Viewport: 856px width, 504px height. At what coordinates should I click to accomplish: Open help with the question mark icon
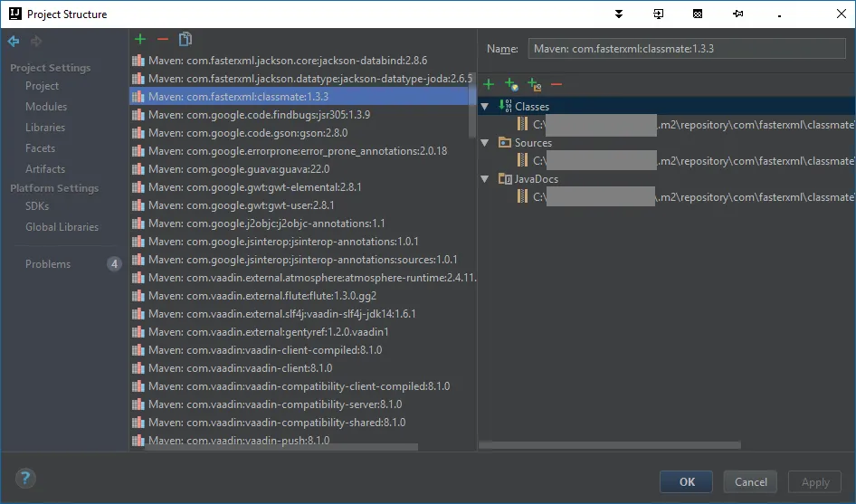(x=24, y=479)
